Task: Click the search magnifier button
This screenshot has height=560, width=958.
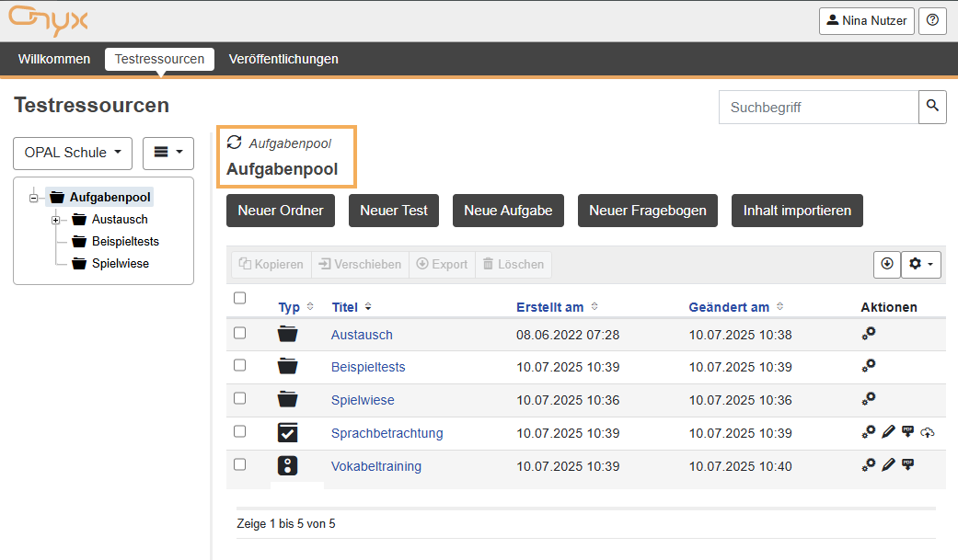Action: pyautogui.click(x=932, y=107)
